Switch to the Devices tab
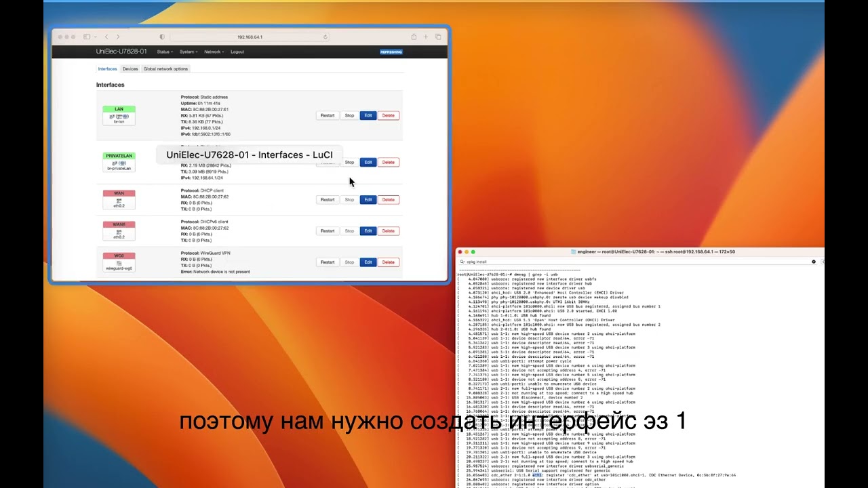 pos(130,68)
